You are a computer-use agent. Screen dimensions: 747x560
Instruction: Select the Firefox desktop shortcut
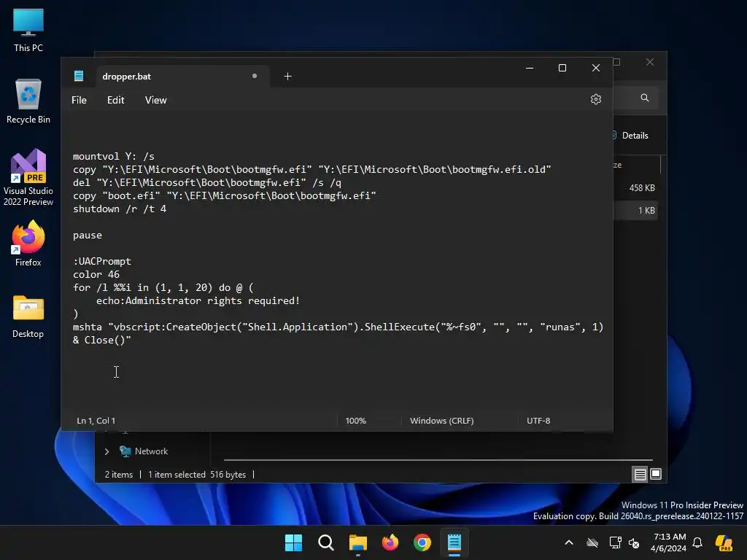coord(28,244)
